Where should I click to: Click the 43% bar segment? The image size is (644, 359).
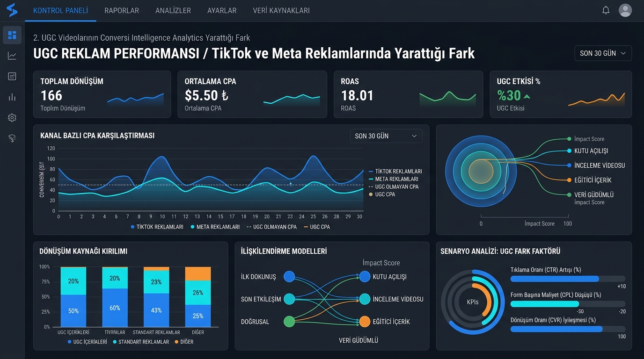156,310
